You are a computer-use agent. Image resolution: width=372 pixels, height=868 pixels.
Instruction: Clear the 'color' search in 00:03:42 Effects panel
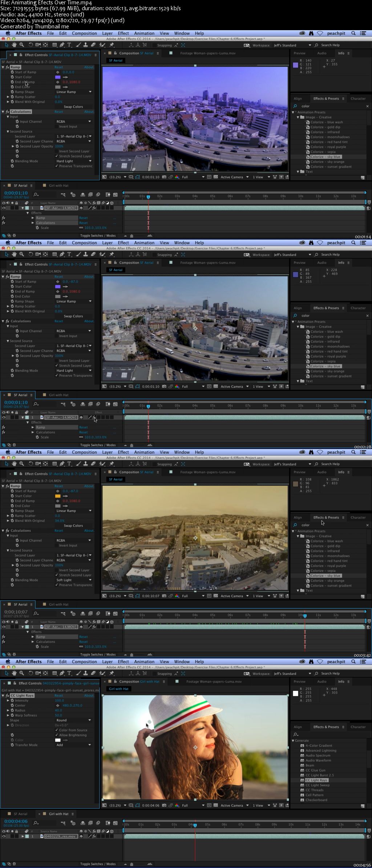pos(367,525)
